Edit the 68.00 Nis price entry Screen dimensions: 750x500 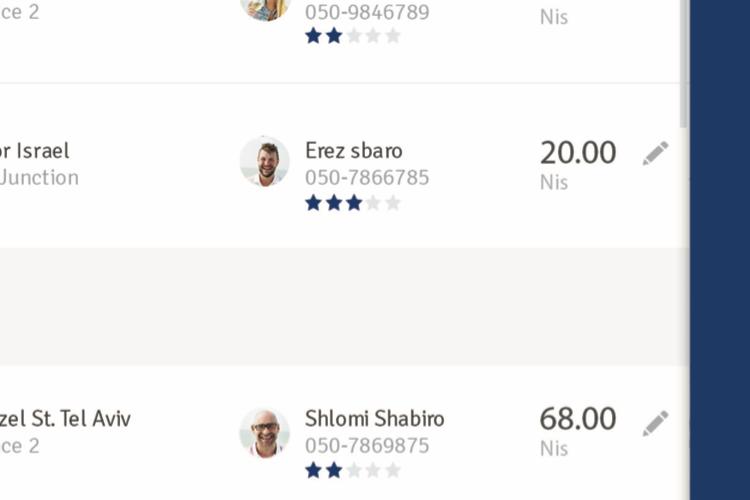(x=655, y=423)
